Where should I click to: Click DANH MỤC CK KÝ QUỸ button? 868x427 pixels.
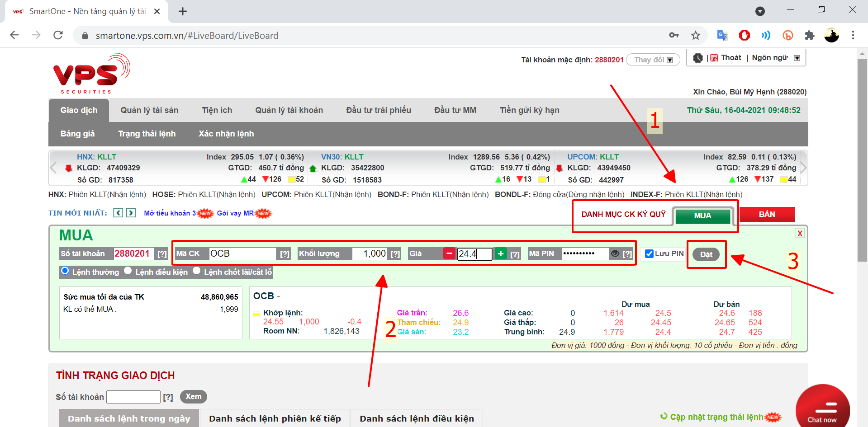coord(623,214)
